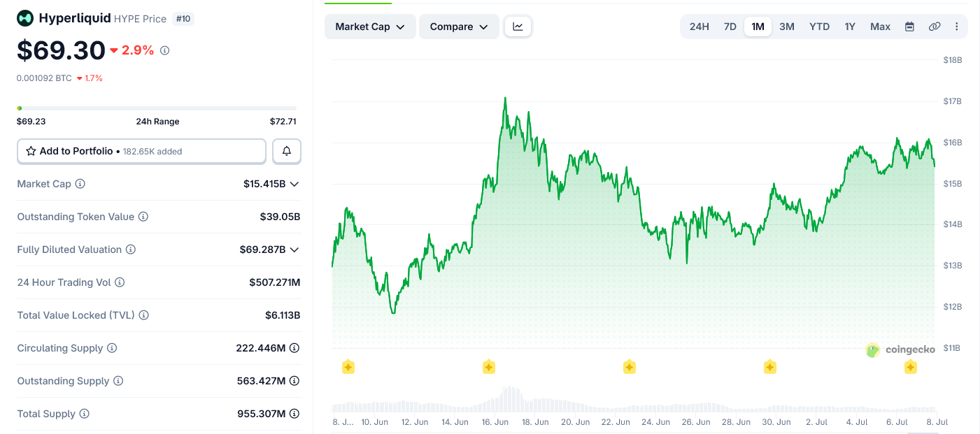Click Add to Portfolio button

[x=141, y=151]
